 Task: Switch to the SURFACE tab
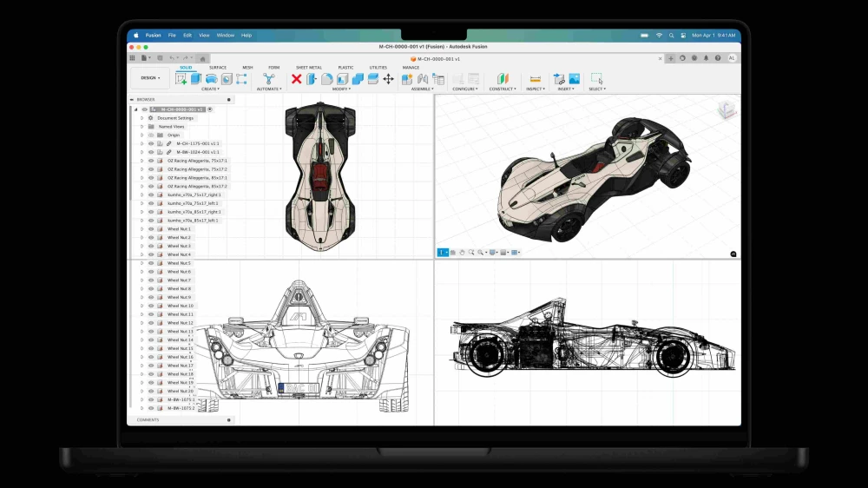click(218, 68)
